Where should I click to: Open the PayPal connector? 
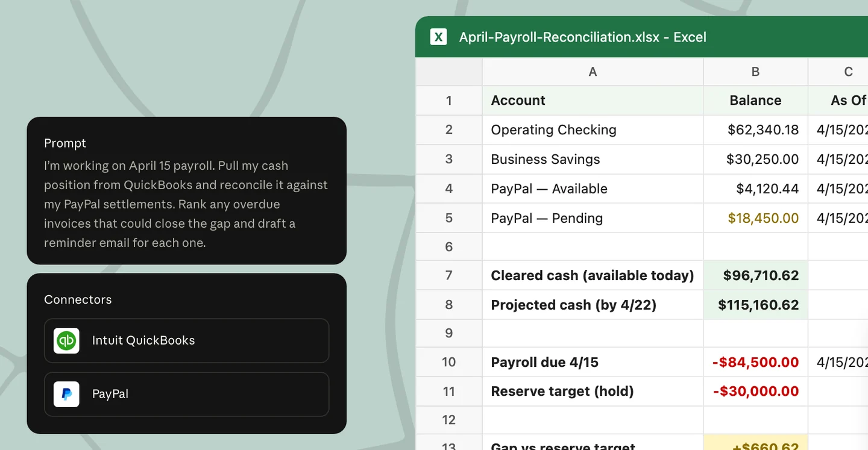pyautogui.click(x=187, y=394)
